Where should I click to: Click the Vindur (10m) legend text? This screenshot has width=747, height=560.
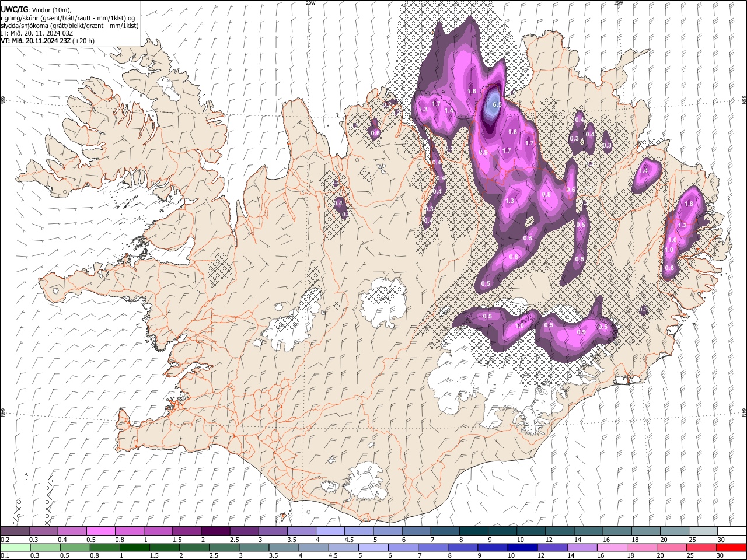point(51,9)
